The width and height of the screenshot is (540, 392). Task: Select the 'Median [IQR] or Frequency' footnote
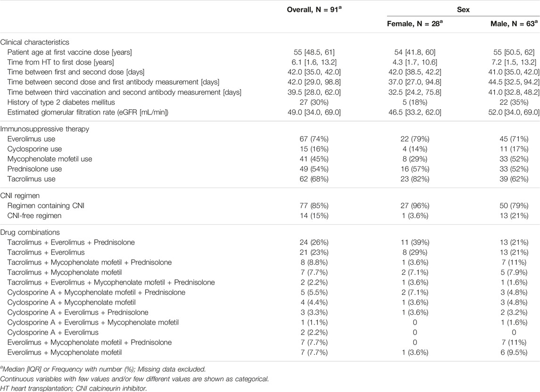[103, 369]
